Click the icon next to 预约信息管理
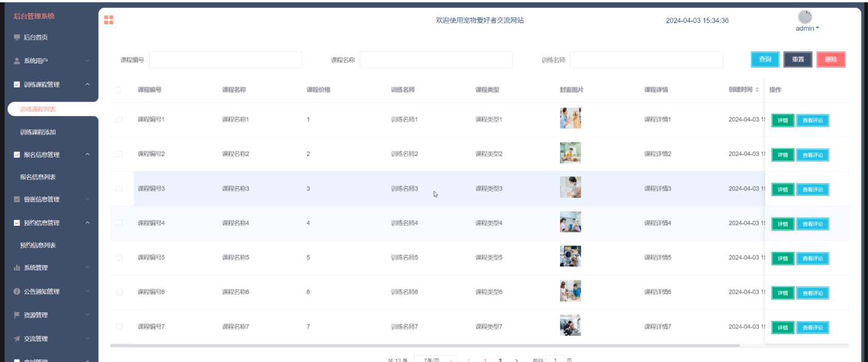This screenshot has height=362, width=868. point(17,223)
